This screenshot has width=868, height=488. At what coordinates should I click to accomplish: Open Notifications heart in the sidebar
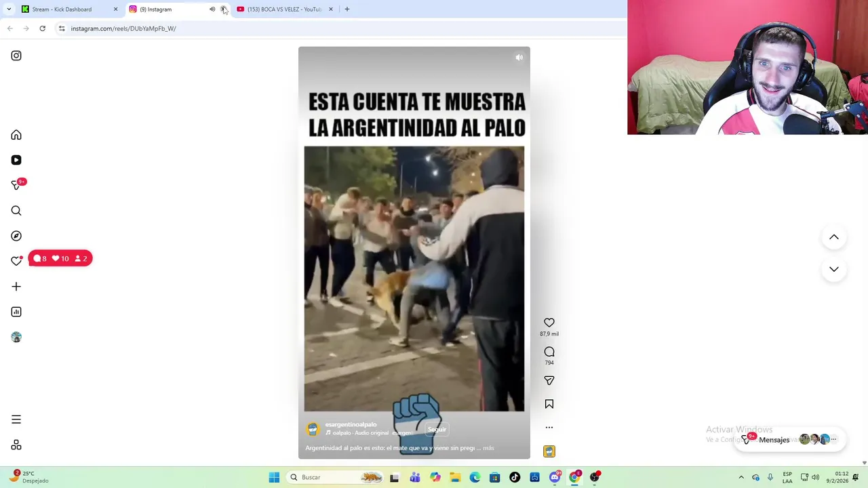click(16, 261)
